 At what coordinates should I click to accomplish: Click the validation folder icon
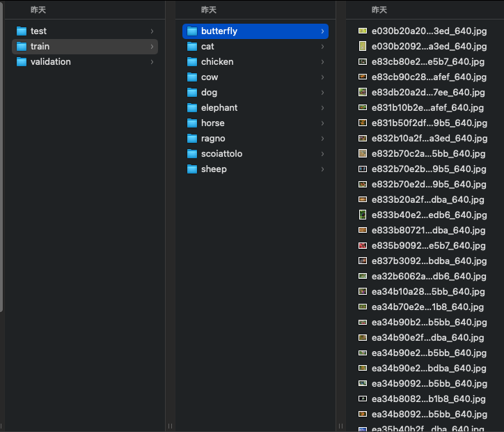21,62
